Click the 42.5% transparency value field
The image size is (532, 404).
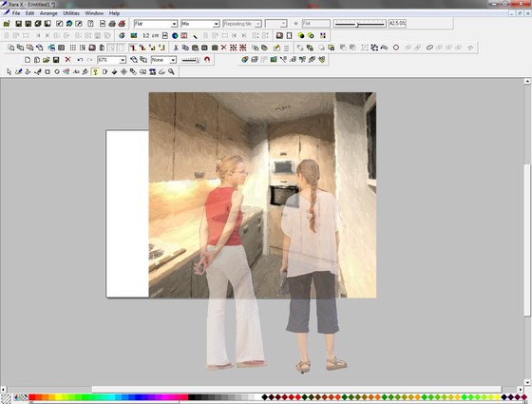(397, 24)
